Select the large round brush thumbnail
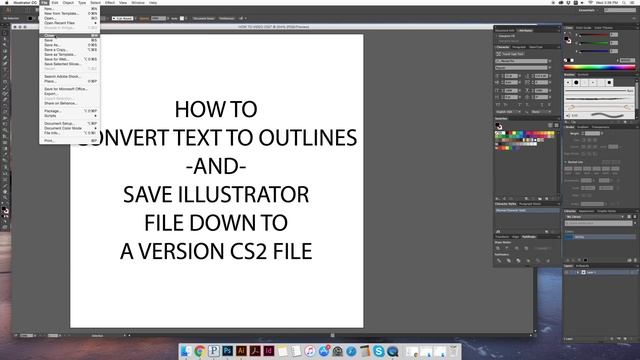Viewport: 640px width, 360px height. (576, 82)
